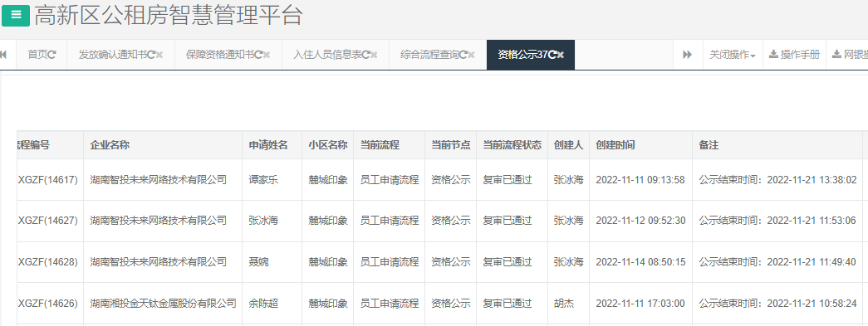Click the 创建人 column header
The height and width of the screenshot is (326, 868).
568,145
